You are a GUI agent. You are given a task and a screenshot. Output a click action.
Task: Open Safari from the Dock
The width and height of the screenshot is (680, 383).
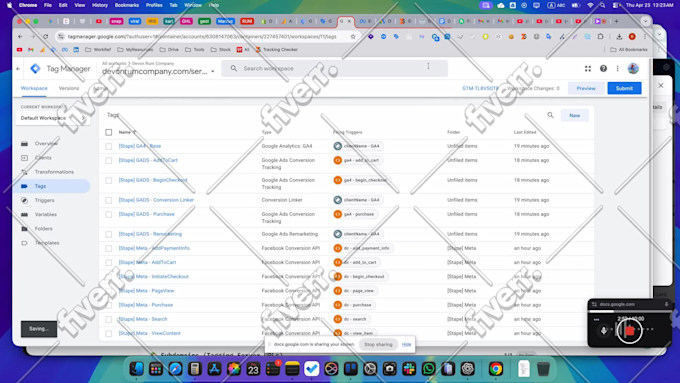(x=175, y=369)
